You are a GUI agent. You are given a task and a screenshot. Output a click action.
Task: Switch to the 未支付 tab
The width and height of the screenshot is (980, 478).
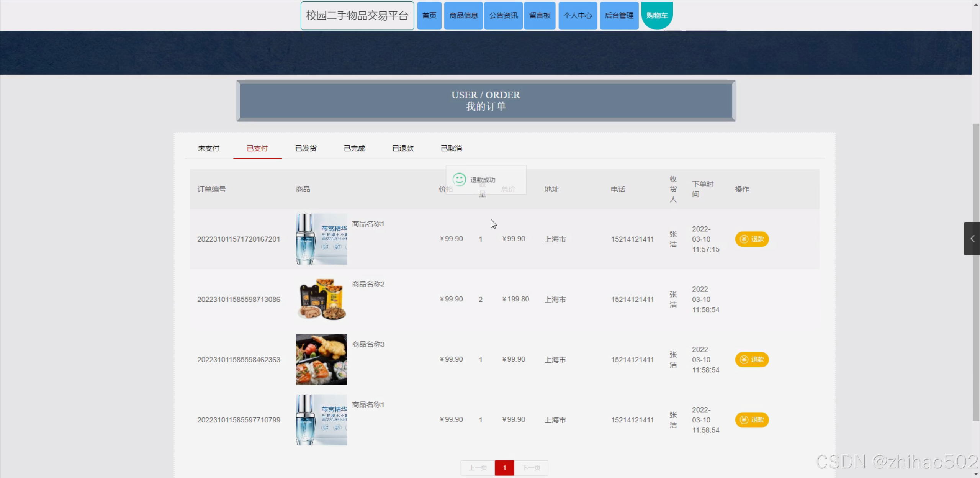pos(209,148)
